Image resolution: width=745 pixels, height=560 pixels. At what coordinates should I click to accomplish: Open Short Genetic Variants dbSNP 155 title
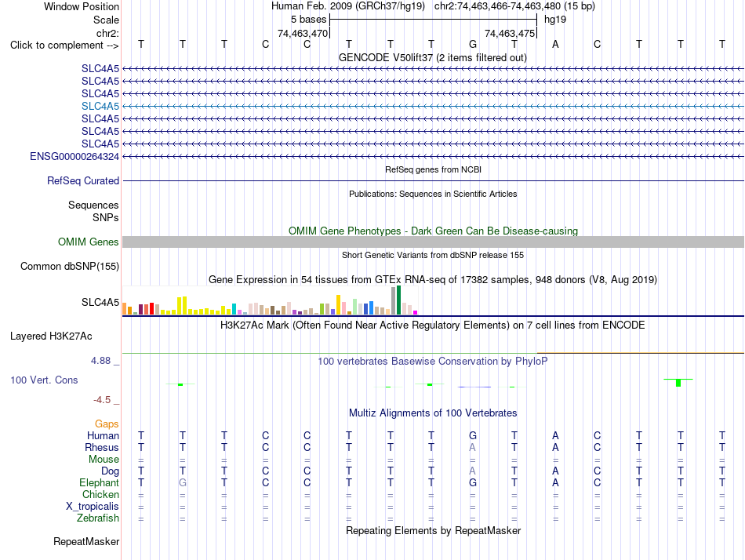(433, 255)
